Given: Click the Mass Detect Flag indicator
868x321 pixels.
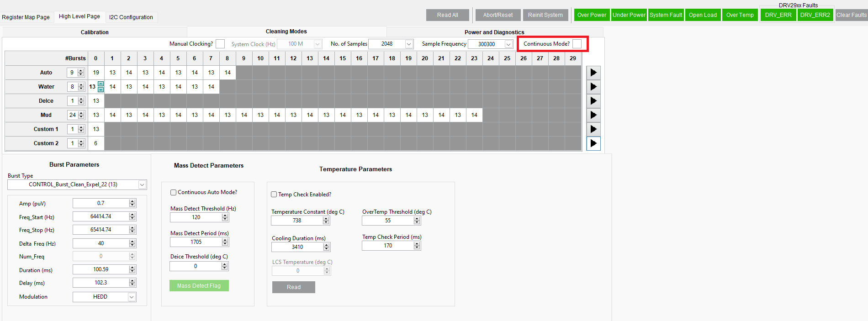Looking at the screenshot, I should (x=199, y=286).
